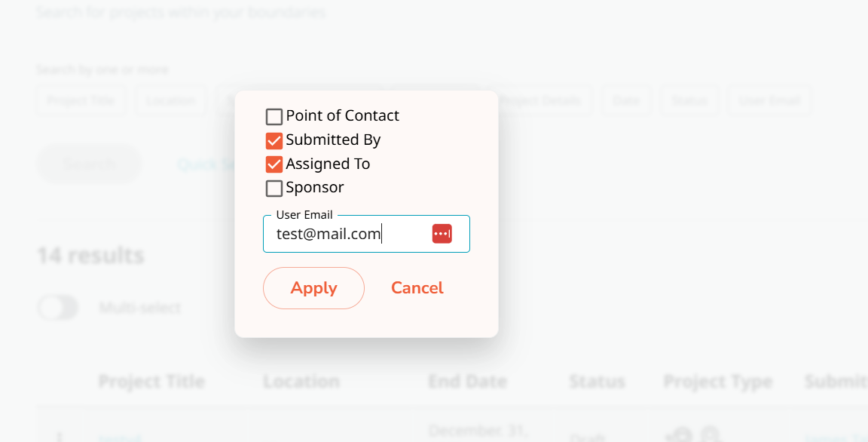Sort by Project Type column header
Screen dimensions: 868x442
[717, 382]
